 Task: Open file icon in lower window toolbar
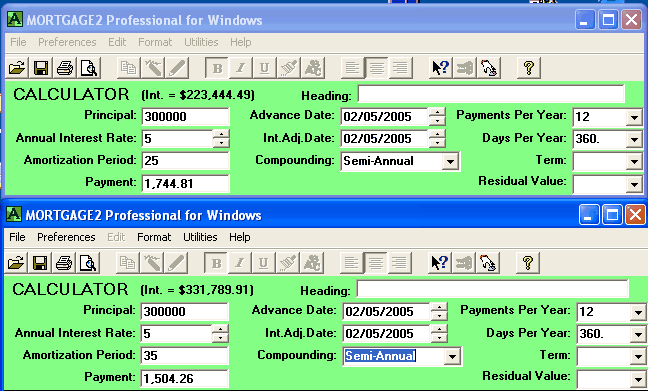[x=16, y=263]
